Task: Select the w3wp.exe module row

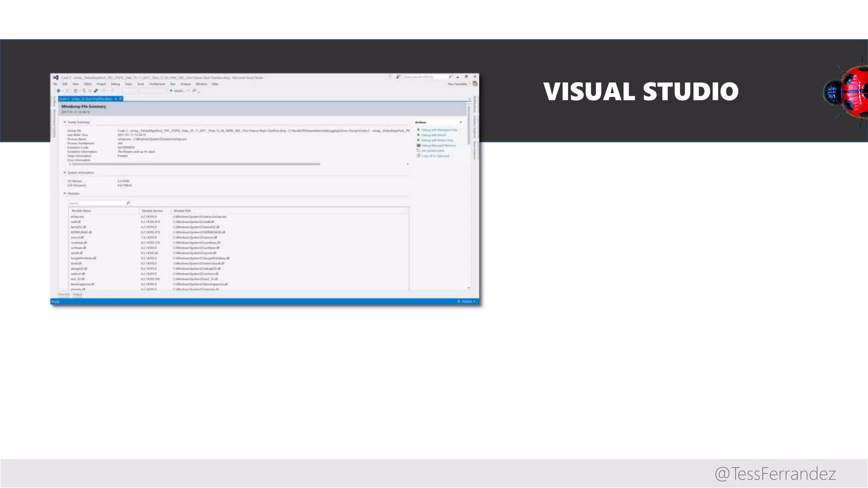Action: (x=239, y=216)
